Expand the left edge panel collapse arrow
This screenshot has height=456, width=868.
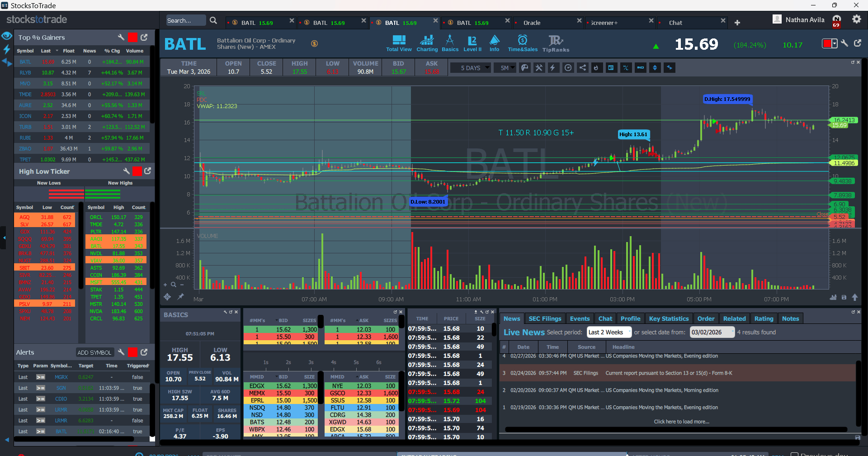pos(4,237)
